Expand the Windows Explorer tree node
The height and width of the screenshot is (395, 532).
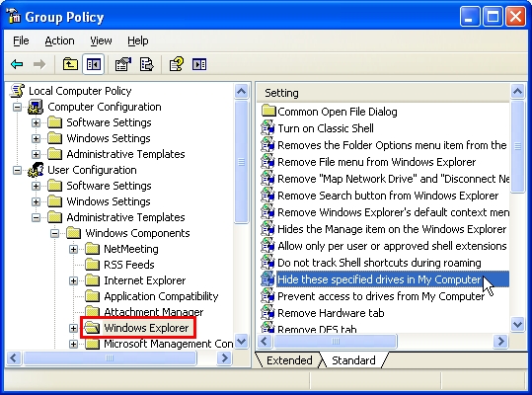(73, 328)
